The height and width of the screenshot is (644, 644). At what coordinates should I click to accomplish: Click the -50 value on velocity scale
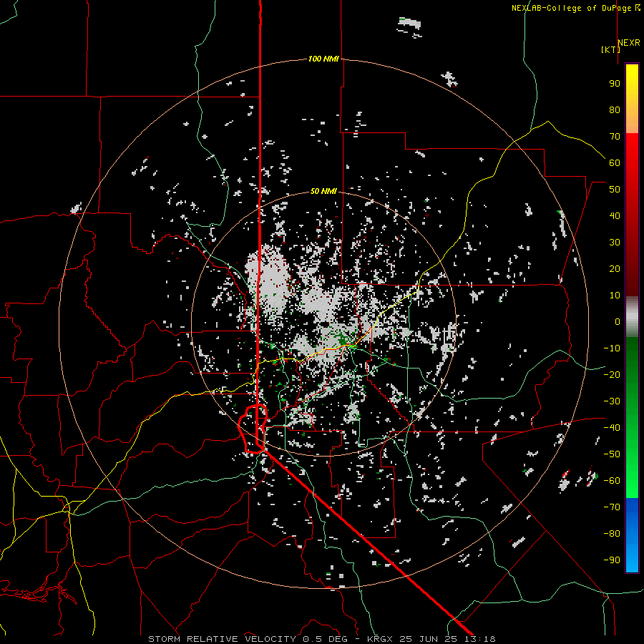tap(612, 454)
